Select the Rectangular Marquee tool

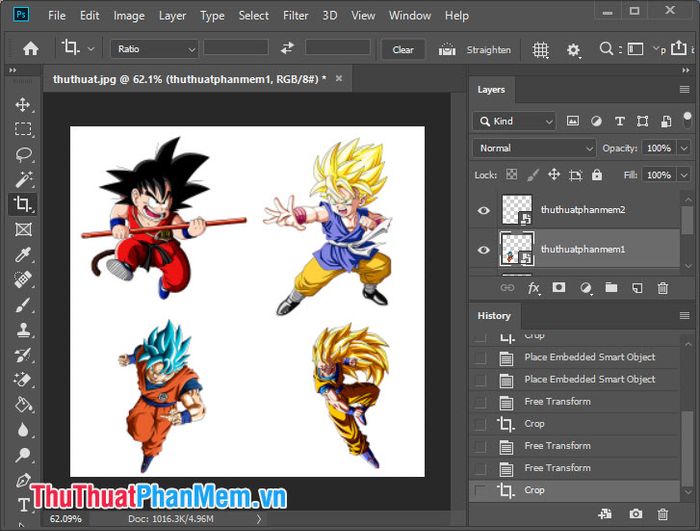[x=23, y=129]
